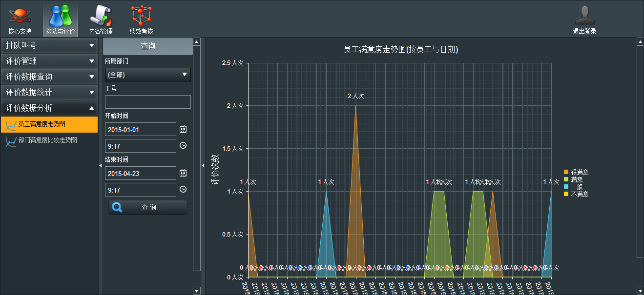
Task: Open the clock picker beside 结束时间
Action: [x=184, y=189]
